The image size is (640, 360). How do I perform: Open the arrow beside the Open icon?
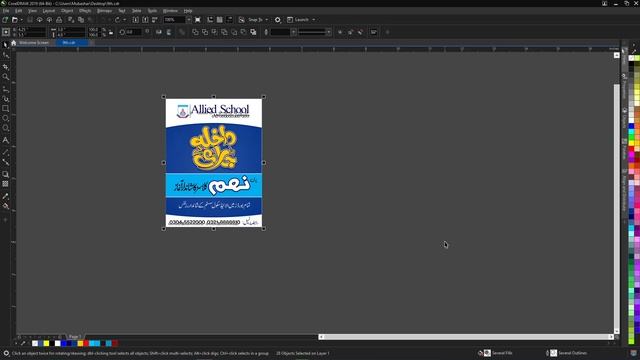[21, 20]
